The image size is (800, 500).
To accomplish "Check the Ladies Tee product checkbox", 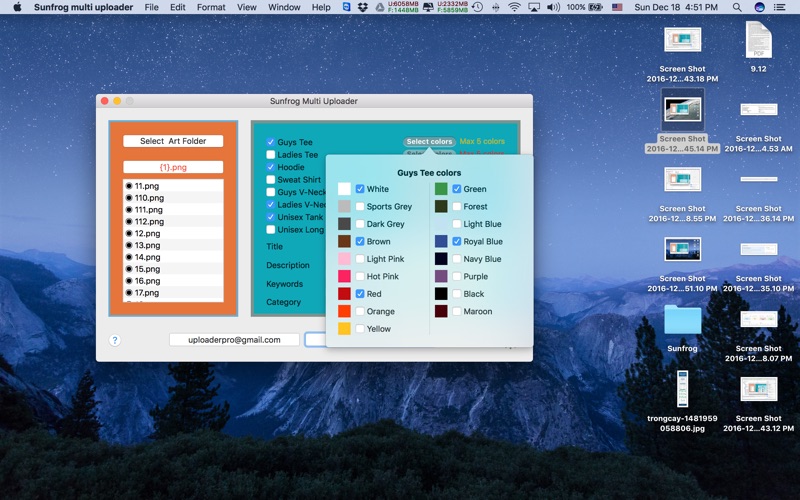I will pyautogui.click(x=271, y=155).
